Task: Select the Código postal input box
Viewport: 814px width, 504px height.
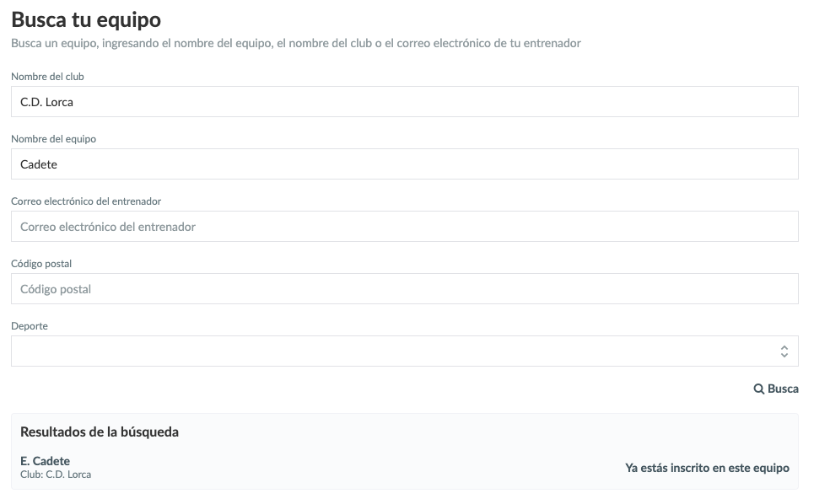Action: (x=405, y=287)
